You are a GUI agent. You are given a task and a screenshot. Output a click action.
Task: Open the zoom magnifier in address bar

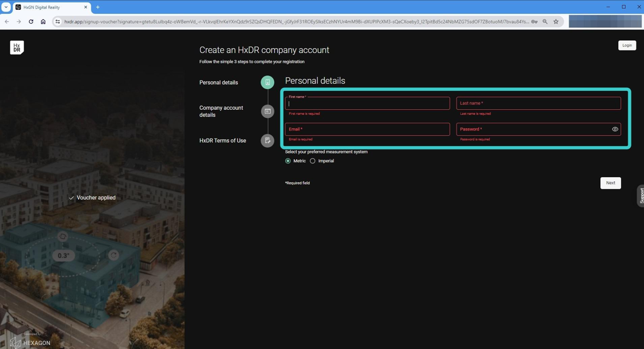coord(545,21)
